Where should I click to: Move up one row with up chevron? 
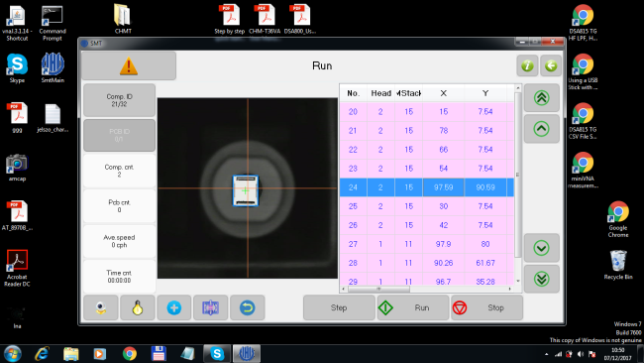tap(542, 129)
